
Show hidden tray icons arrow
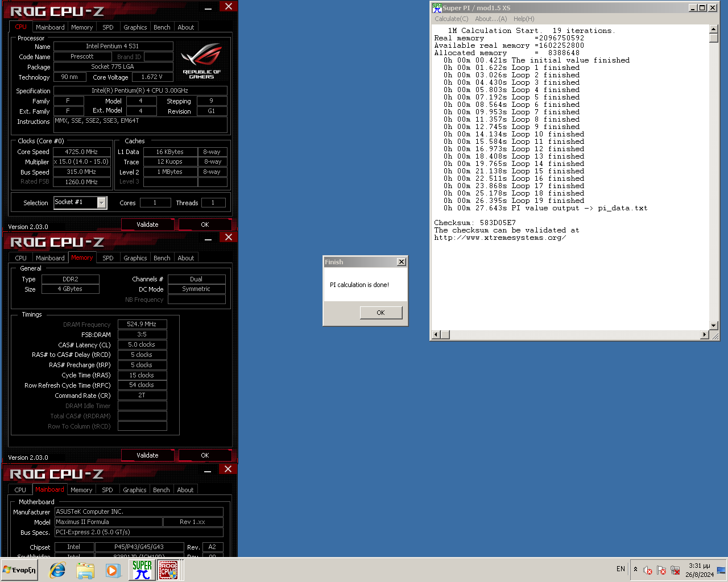635,569
